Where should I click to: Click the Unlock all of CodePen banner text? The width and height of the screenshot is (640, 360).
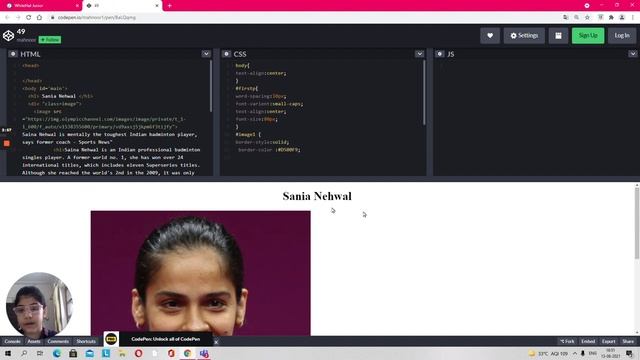click(x=166, y=339)
